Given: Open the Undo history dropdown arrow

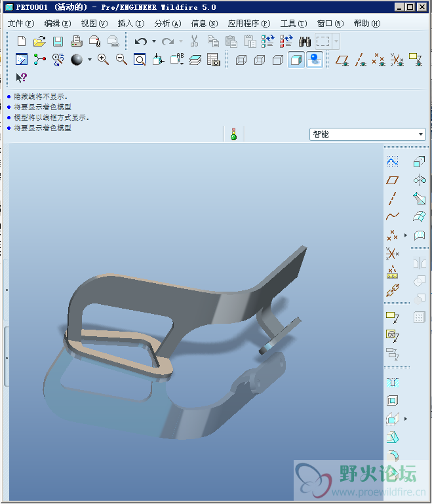Looking at the screenshot, I should (x=154, y=41).
